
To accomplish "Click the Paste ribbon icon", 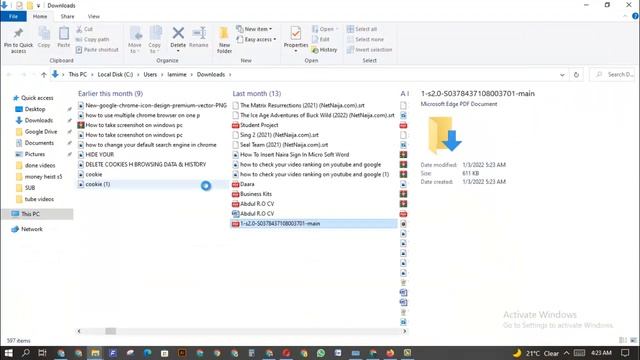I will 64,37.
